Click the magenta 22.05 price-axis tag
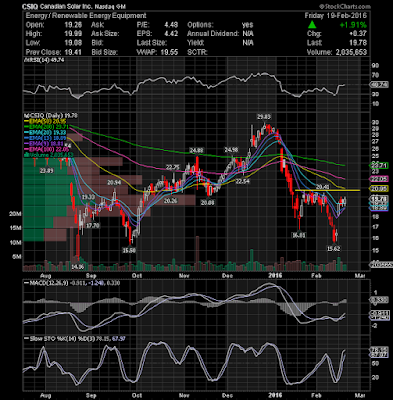Viewport: 393px width, 400px height. pos(380,179)
